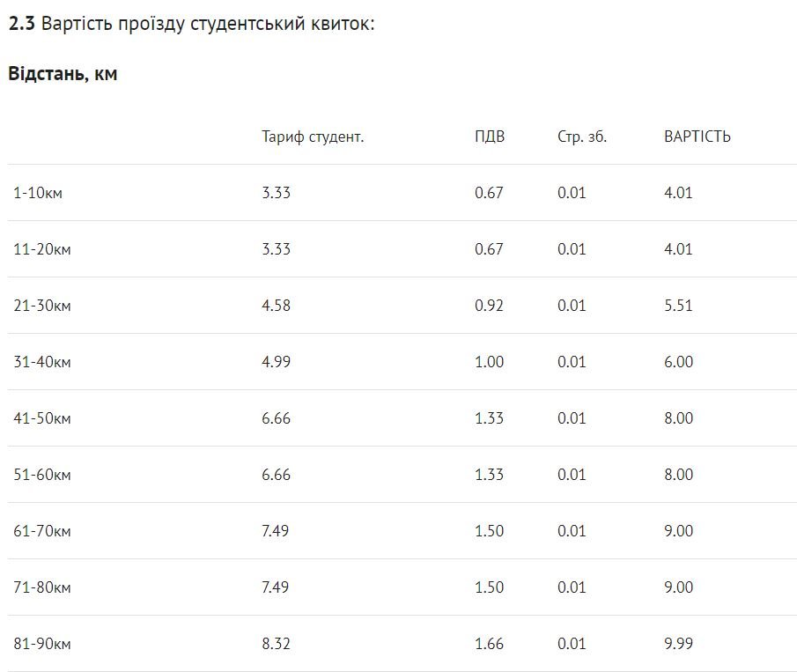The width and height of the screenshot is (797, 672).
Task: Click the "ПДВ" column header
Action: [x=490, y=137]
